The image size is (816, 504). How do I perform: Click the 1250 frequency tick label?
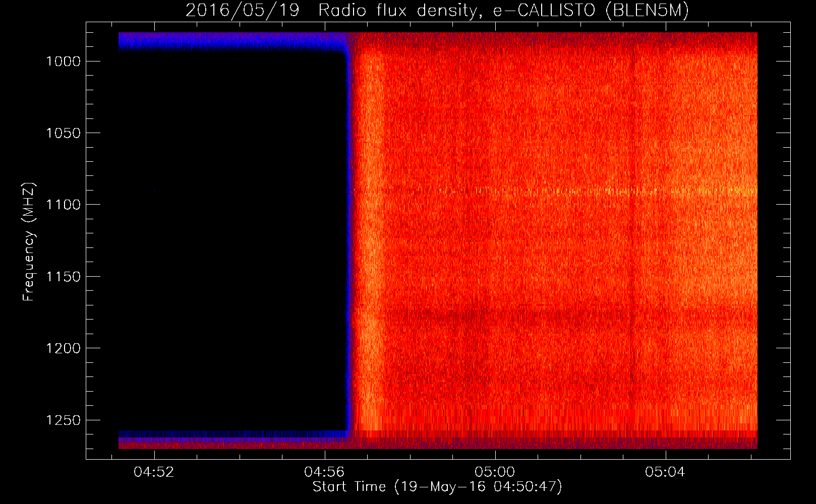[63, 420]
